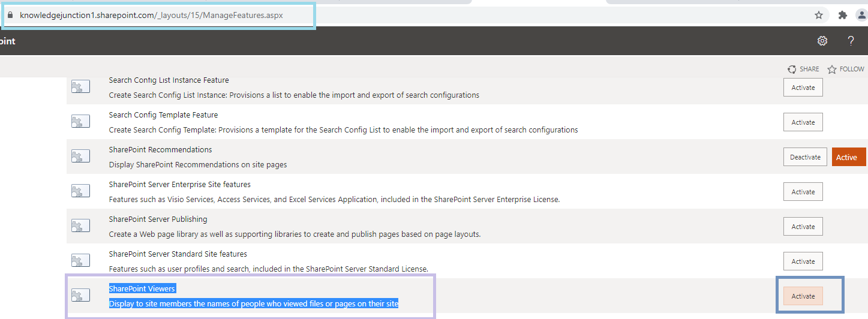Activate the SharePoint Viewers feature
This screenshot has height=319, width=868.
tap(803, 296)
